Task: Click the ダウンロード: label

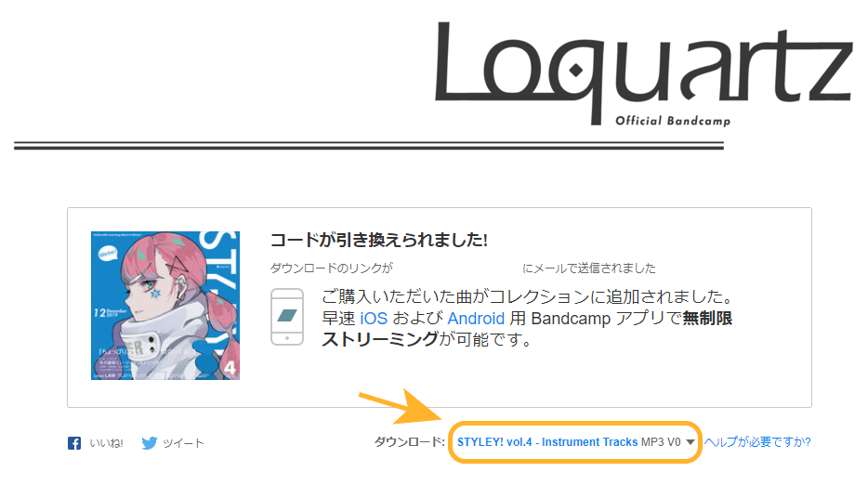Action: pyautogui.click(x=410, y=442)
